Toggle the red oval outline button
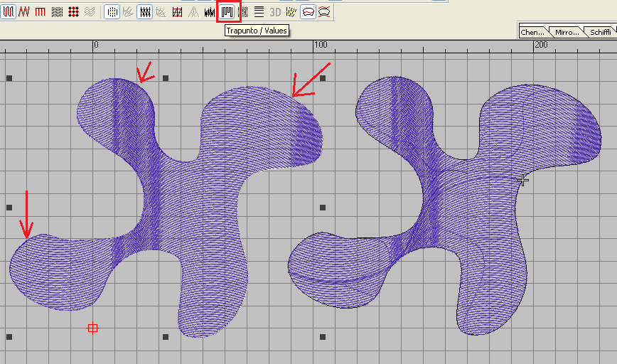 pos(308,11)
